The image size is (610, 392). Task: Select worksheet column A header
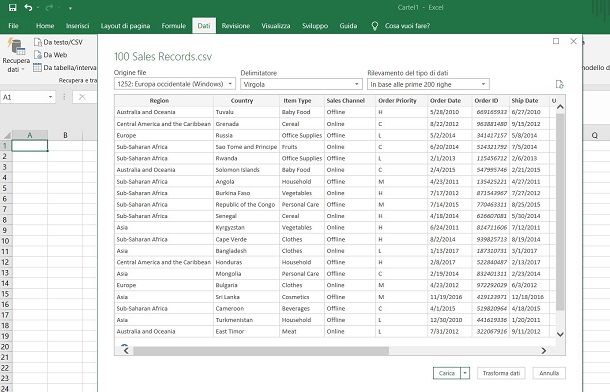[x=30, y=135]
